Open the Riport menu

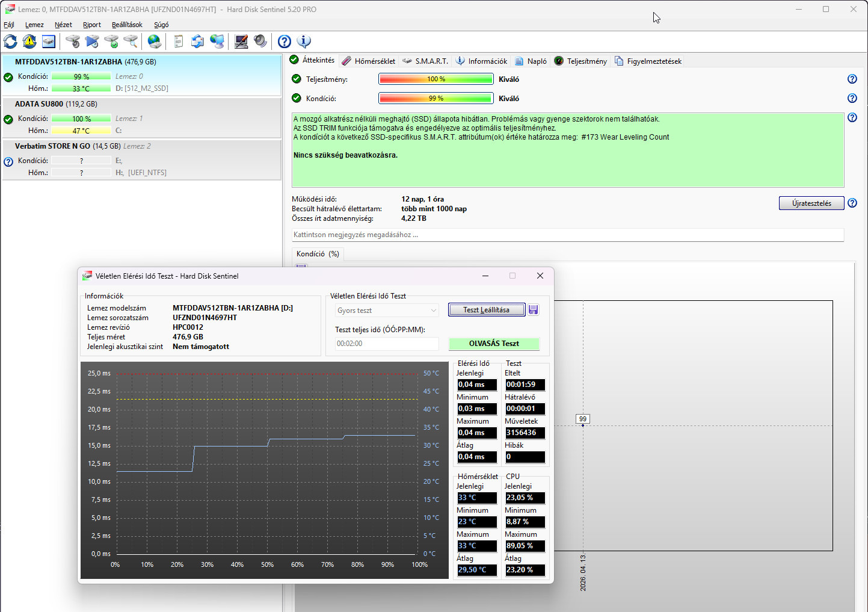(x=92, y=25)
